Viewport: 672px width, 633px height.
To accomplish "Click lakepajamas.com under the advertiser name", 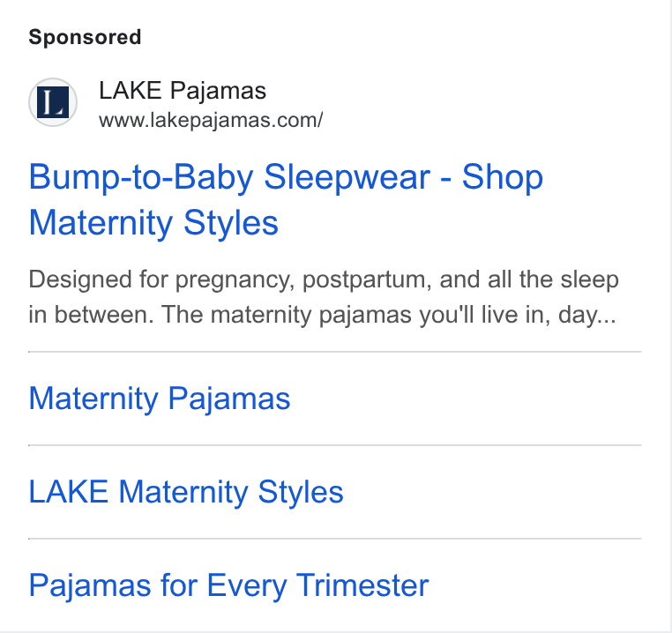I will [235, 120].
